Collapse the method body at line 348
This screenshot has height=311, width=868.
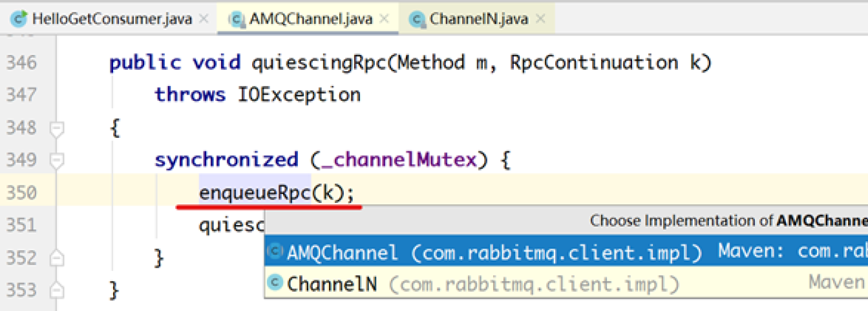pyautogui.click(x=58, y=128)
